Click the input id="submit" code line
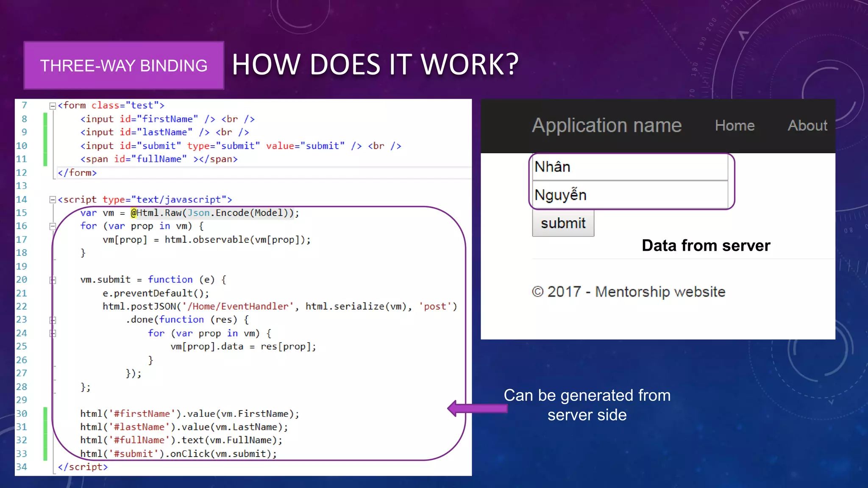The image size is (868, 488). pyautogui.click(x=241, y=146)
